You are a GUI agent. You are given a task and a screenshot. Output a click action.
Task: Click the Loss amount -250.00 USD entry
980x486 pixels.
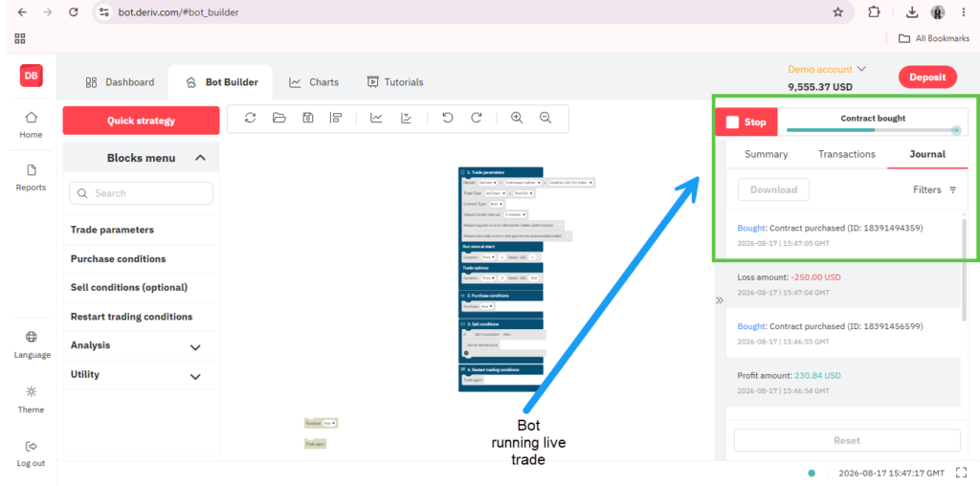[842, 284]
